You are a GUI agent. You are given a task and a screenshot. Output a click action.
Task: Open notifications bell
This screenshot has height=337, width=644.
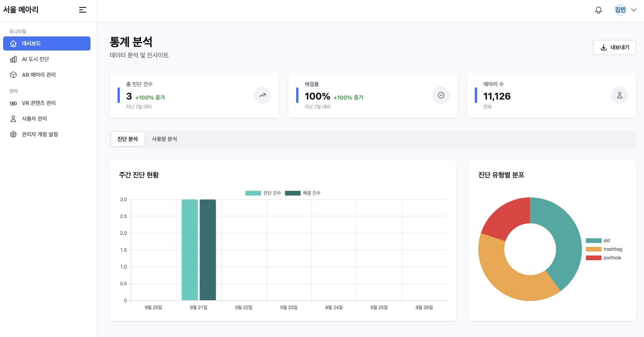(x=599, y=10)
